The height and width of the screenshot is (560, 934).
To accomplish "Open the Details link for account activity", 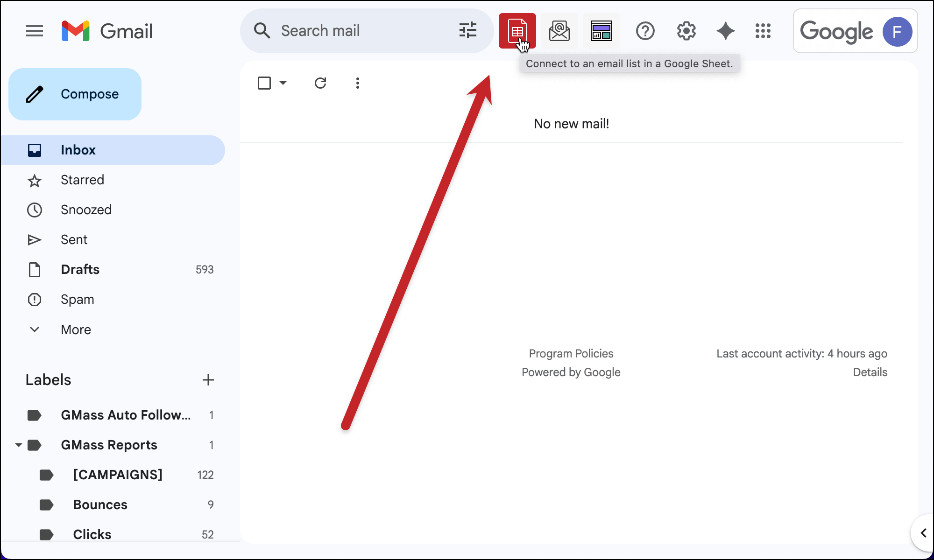I will pos(870,372).
